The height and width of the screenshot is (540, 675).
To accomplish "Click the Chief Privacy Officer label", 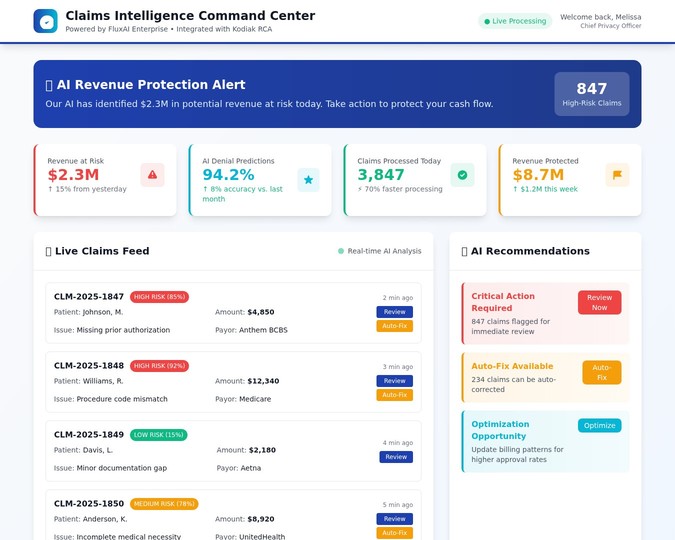I will tap(610, 26).
